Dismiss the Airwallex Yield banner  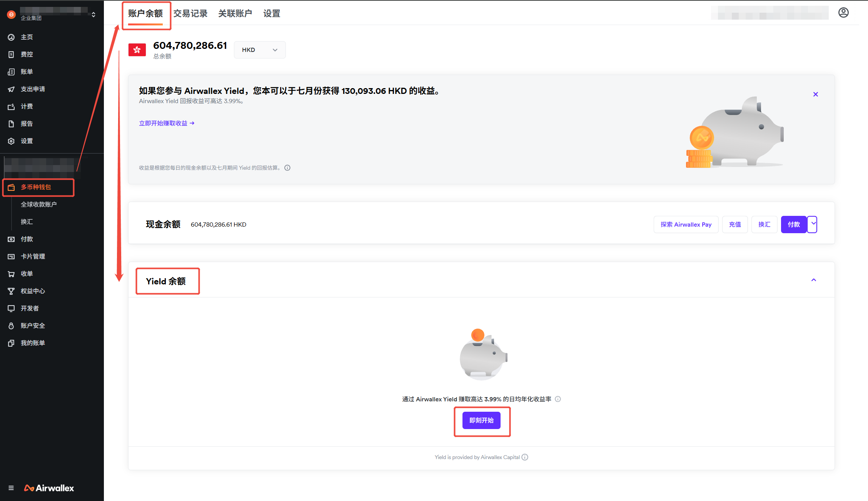[815, 94]
